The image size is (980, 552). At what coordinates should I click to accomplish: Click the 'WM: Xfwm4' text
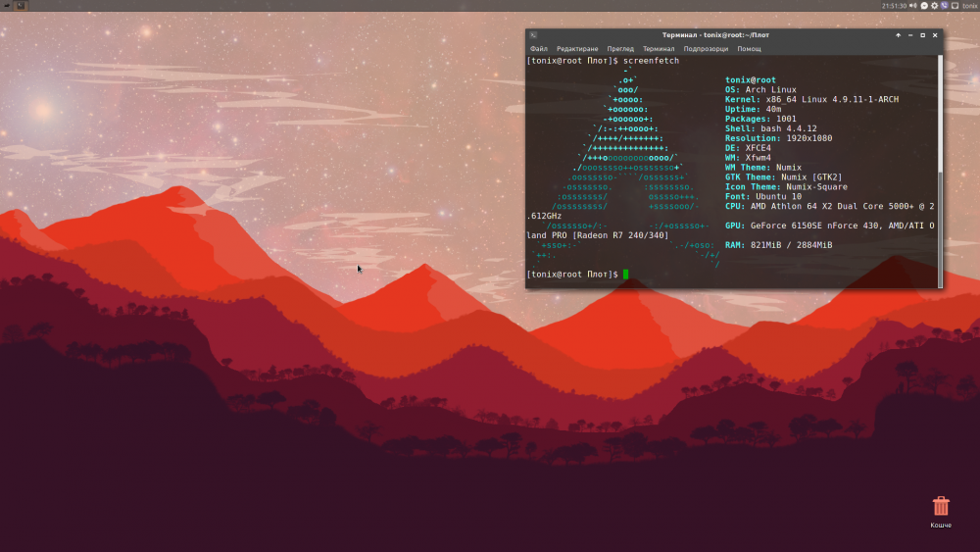(x=748, y=158)
